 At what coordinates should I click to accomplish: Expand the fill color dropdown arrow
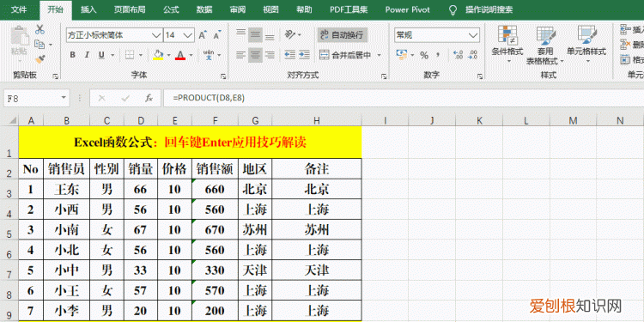[x=169, y=55]
